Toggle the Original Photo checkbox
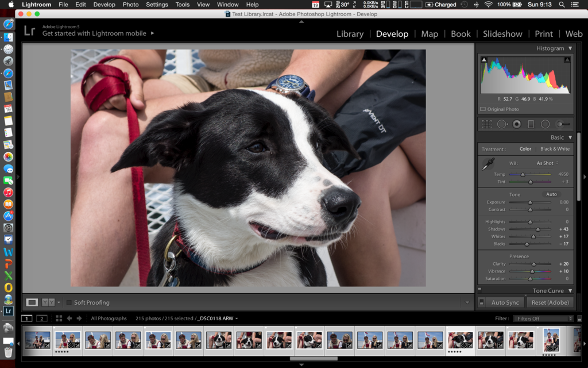The width and height of the screenshot is (588, 368). tap(483, 109)
